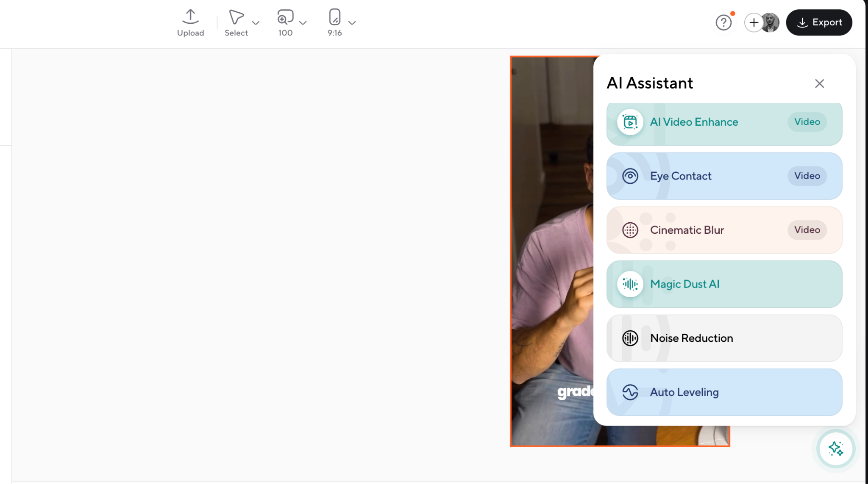This screenshot has height=484, width=868.
Task: Expand the Select tool dropdown chevron
Action: (256, 22)
